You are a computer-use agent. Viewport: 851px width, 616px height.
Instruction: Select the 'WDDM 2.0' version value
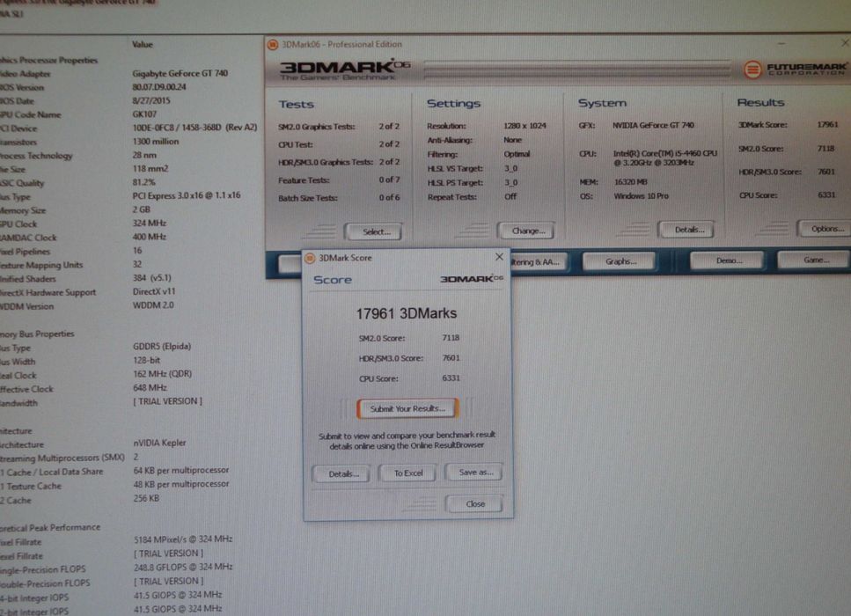coord(153,305)
